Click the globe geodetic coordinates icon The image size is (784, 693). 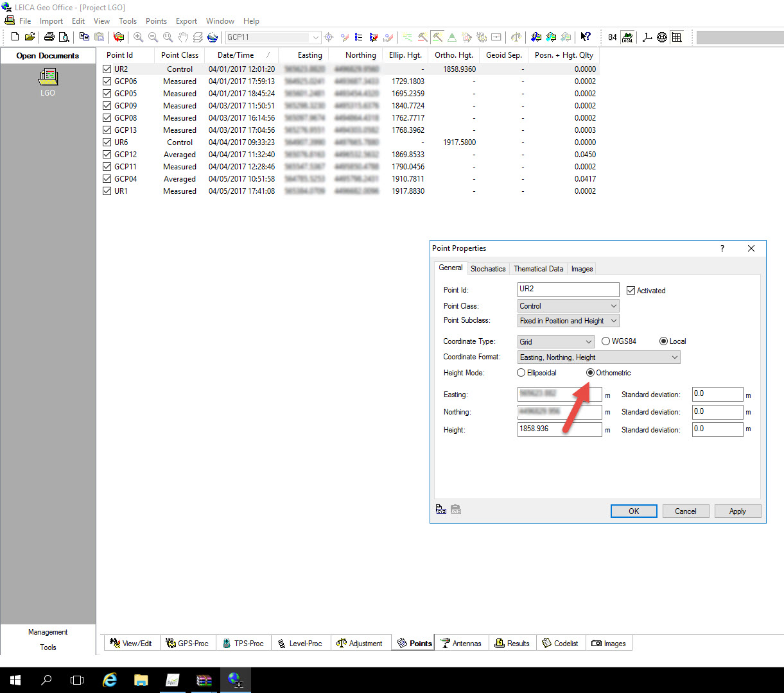pos(662,37)
